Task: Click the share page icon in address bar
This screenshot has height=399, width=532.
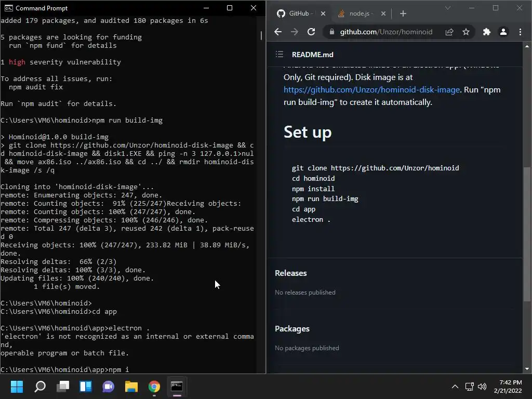Action: tap(449, 32)
